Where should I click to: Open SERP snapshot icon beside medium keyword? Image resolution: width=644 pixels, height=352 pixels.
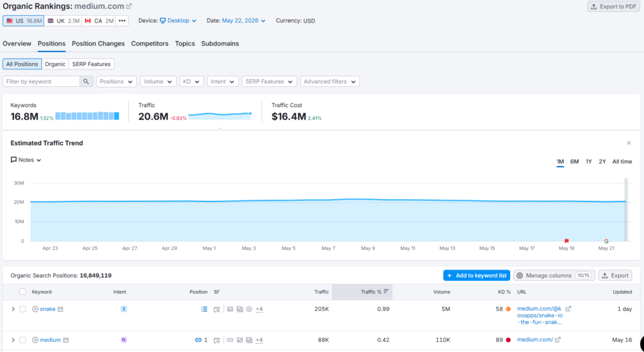pos(65,340)
